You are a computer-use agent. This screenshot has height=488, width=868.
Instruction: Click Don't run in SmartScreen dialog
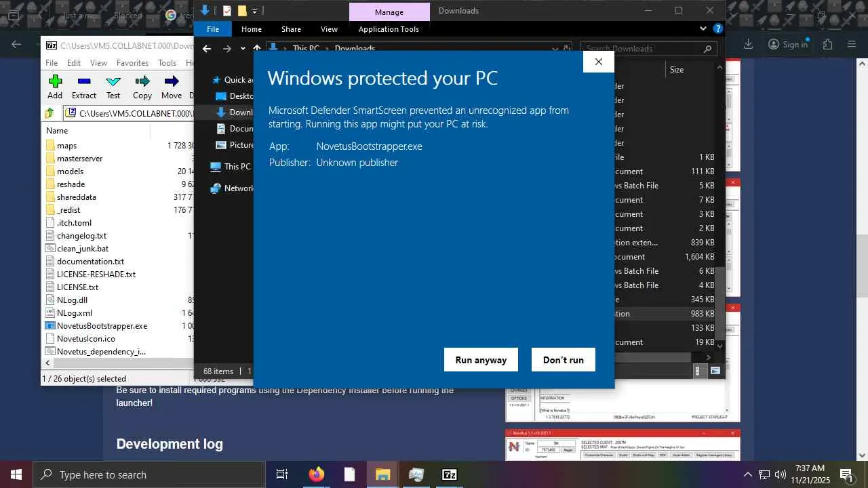point(563,360)
